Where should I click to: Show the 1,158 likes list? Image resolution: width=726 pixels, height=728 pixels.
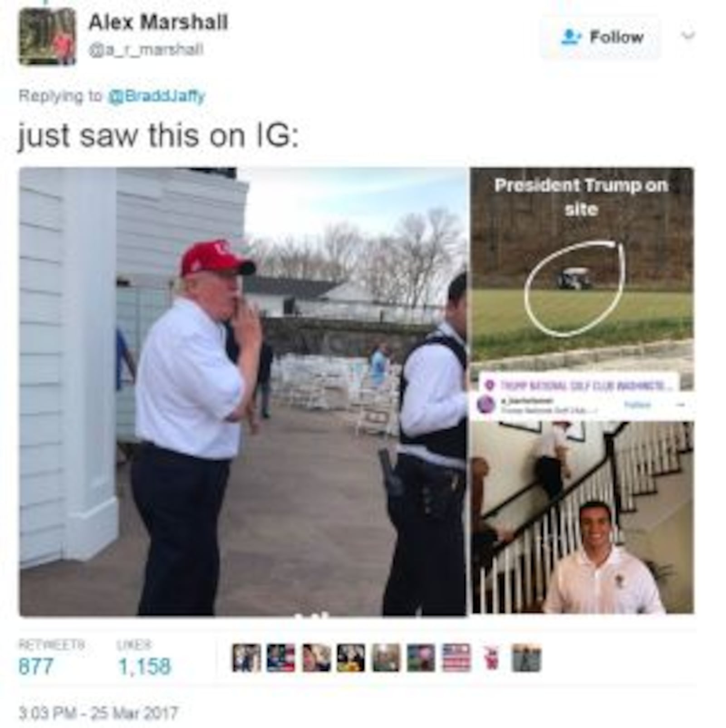pos(144,658)
